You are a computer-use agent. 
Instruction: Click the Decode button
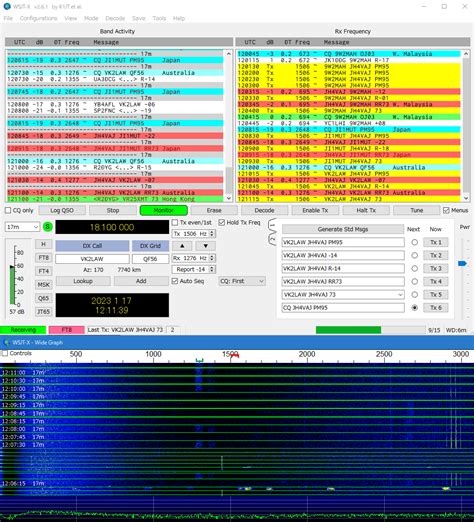pos(264,210)
